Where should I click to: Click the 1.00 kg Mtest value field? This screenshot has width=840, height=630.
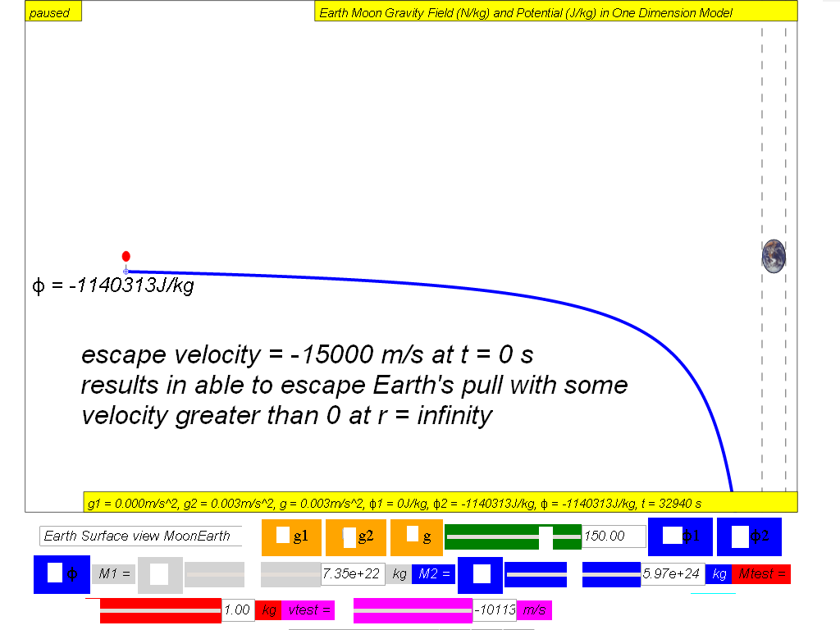pyautogui.click(x=237, y=610)
